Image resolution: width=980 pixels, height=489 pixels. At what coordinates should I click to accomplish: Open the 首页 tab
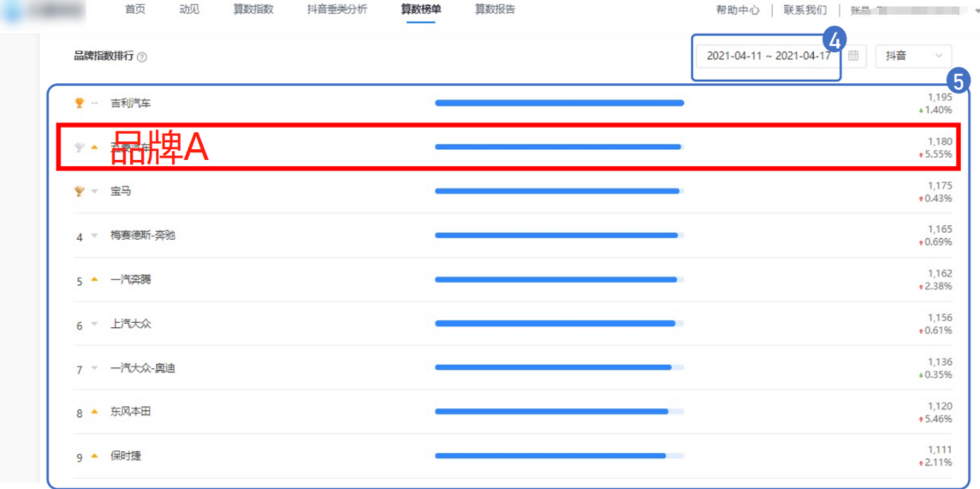point(135,10)
